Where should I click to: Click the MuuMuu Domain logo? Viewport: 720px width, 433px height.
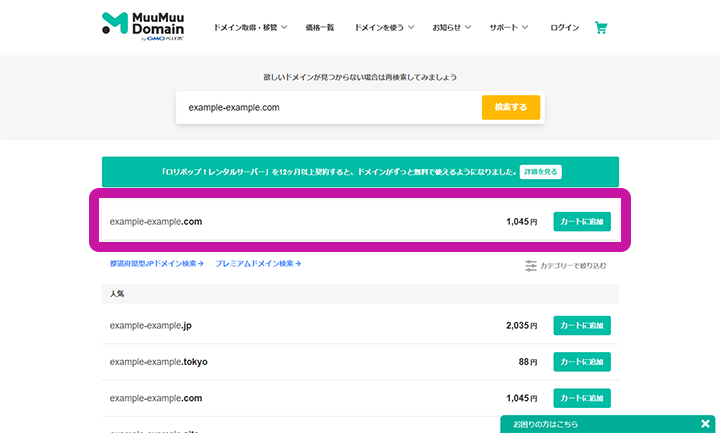coord(149,27)
